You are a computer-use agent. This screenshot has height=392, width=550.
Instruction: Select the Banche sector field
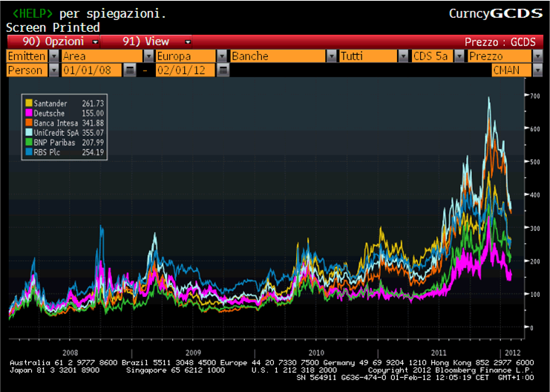(278, 56)
